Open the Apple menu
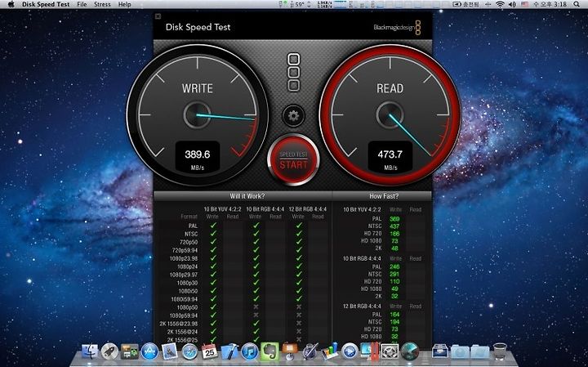 [x=11, y=5]
